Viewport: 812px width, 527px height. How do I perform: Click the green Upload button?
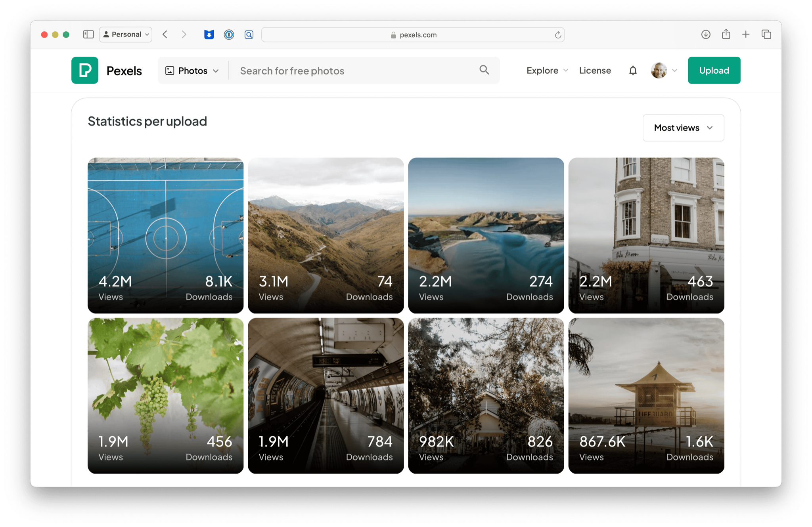pos(714,71)
